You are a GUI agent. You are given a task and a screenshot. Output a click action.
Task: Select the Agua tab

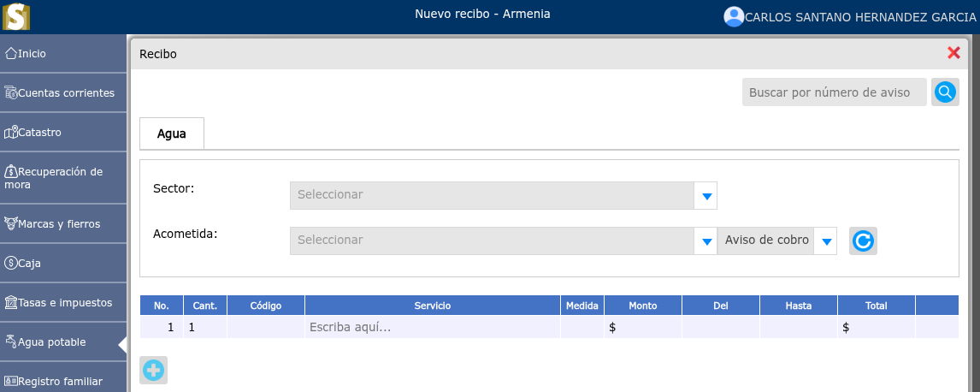172,134
